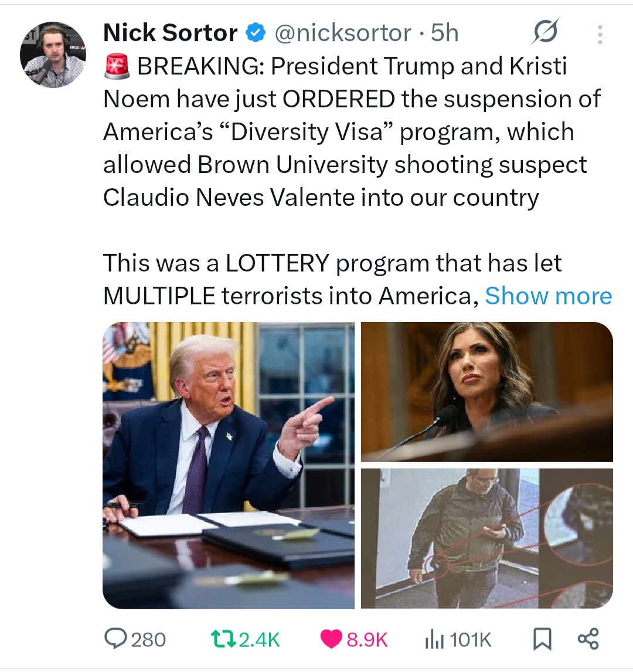Click the reply comment icon
This screenshot has width=633, height=672.
click(x=115, y=639)
